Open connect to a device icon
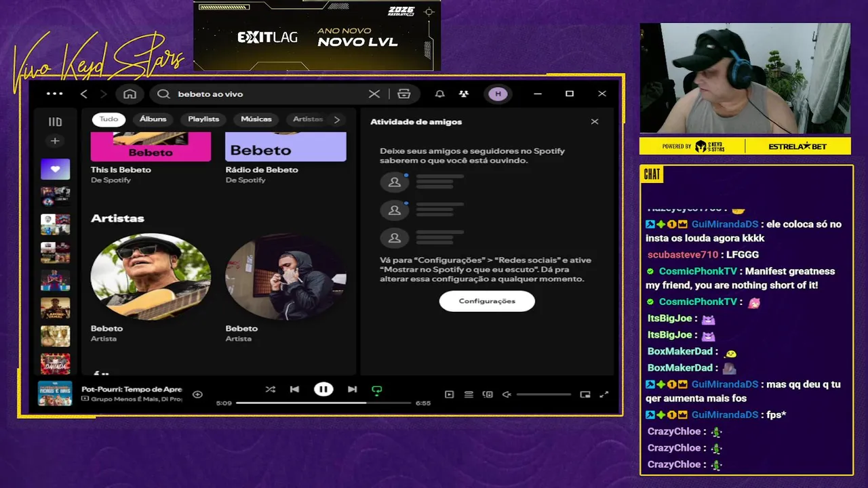Viewport: 868px width, 488px height. pyautogui.click(x=488, y=394)
